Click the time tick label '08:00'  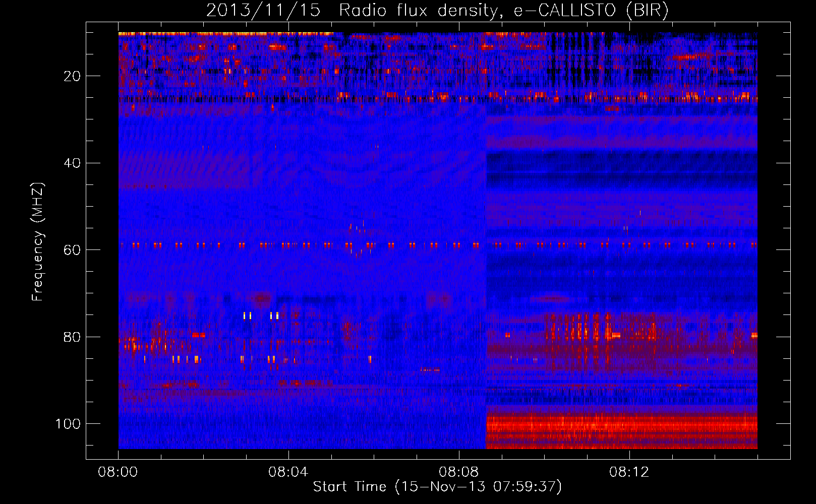118,472
